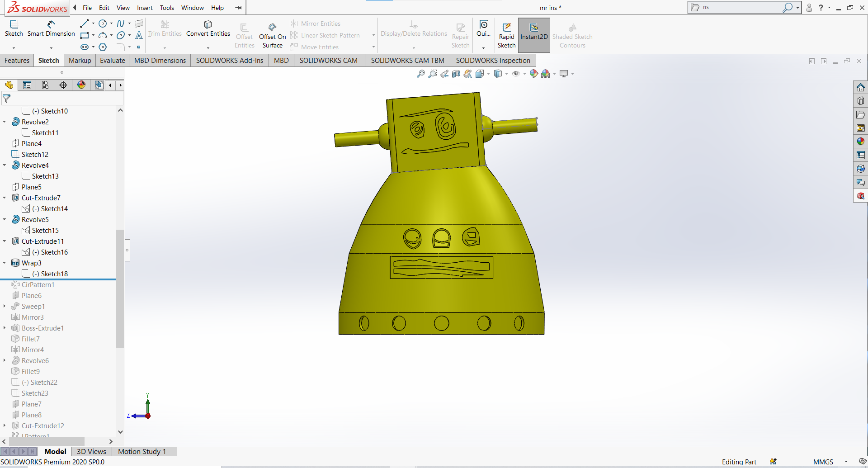This screenshot has height=468, width=868.
Task: Open the Appearances and Scenes task pane
Action: [x=861, y=141]
